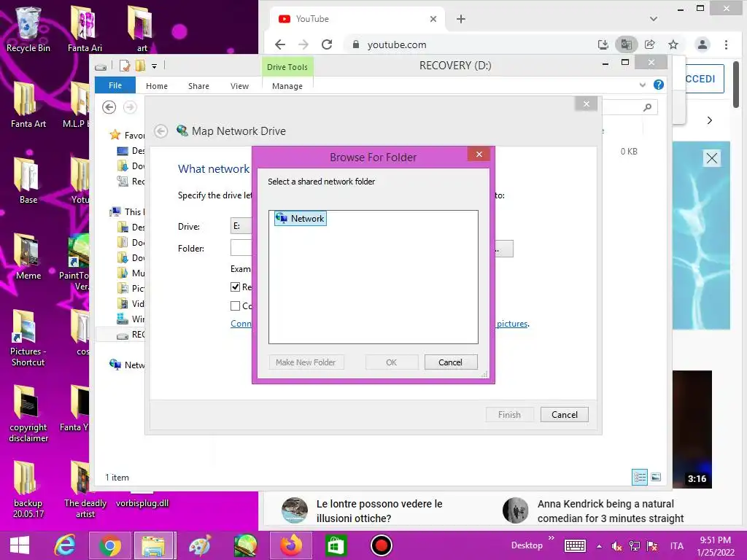747x560 pixels.
Task: Open touch keyboard icon in taskbar
Action: click(x=575, y=545)
